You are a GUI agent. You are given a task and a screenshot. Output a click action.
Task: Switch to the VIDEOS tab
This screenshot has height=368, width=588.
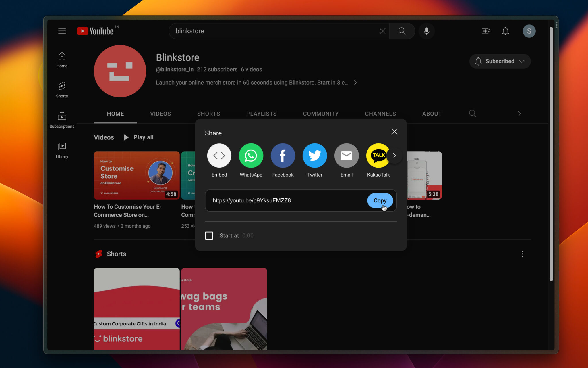[x=160, y=114]
